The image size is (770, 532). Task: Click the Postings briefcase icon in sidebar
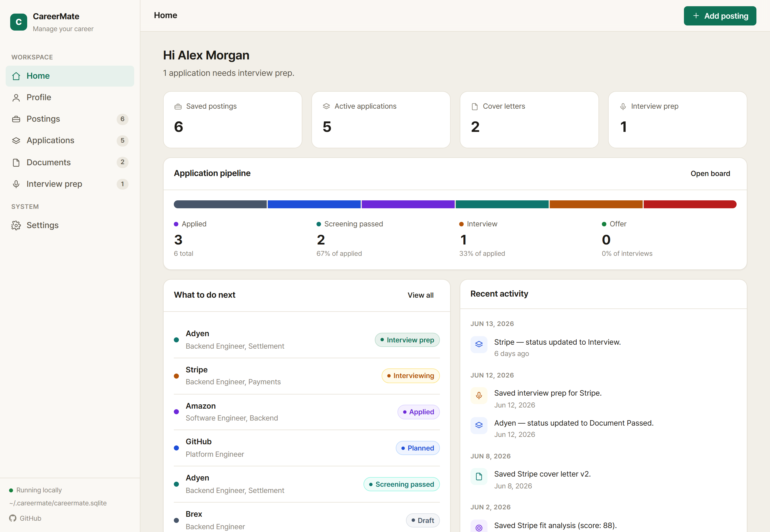pyautogui.click(x=16, y=119)
